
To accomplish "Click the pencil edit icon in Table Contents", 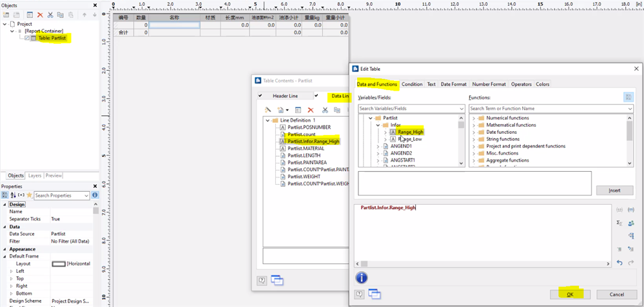I will pos(268,110).
